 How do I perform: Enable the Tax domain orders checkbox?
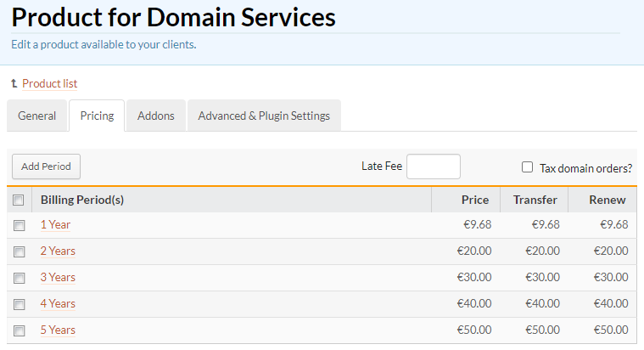528,167
